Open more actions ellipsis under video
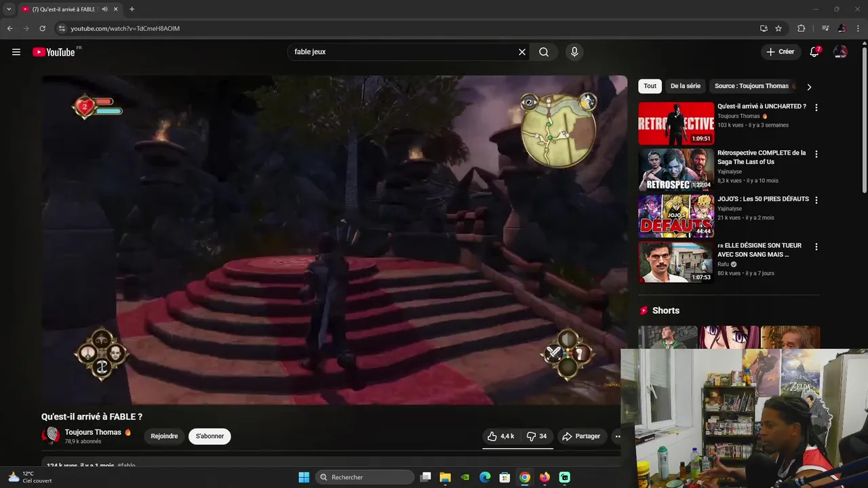 [x=617, y=436]
